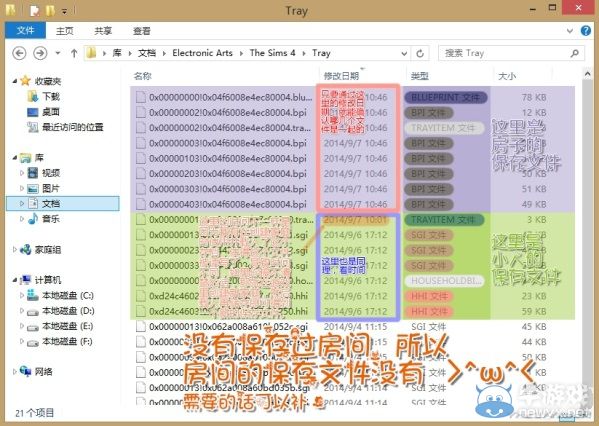Expand the 网络 tree node
Screen dimensions: 599x426
point(15,371)
